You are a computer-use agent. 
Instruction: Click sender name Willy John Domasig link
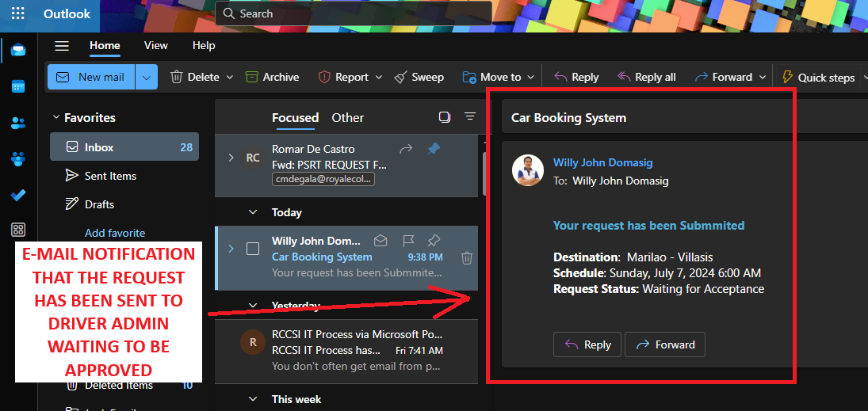click(x=602, y=162)
